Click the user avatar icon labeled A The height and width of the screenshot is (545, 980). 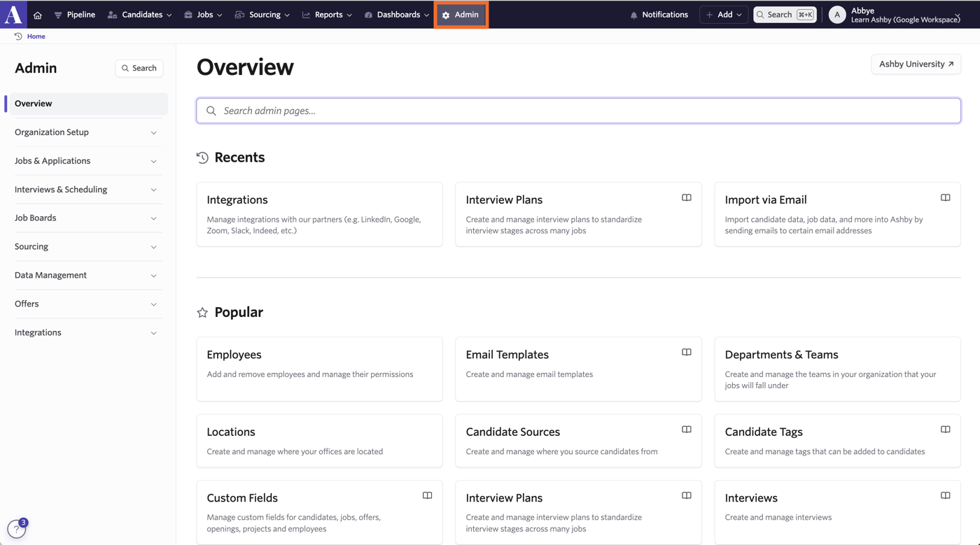click(x=837, y=15)
